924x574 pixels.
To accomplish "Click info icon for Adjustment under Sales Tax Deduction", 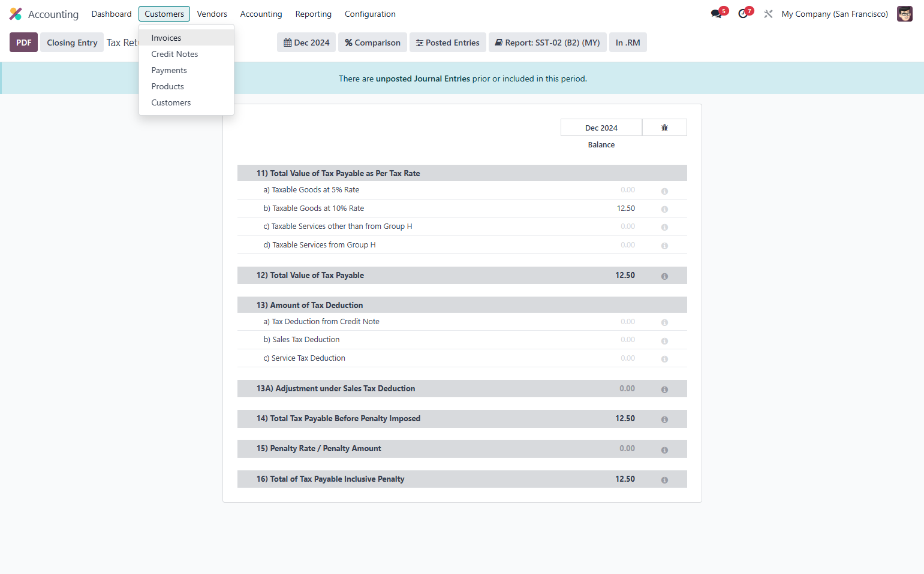I will click(664, 389).
